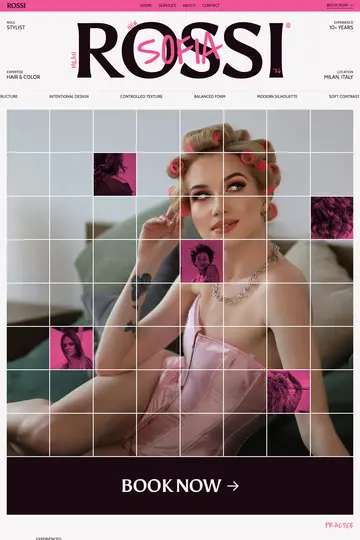
Task: Open the CONTACT nav item
Action: tap(211, 6)
